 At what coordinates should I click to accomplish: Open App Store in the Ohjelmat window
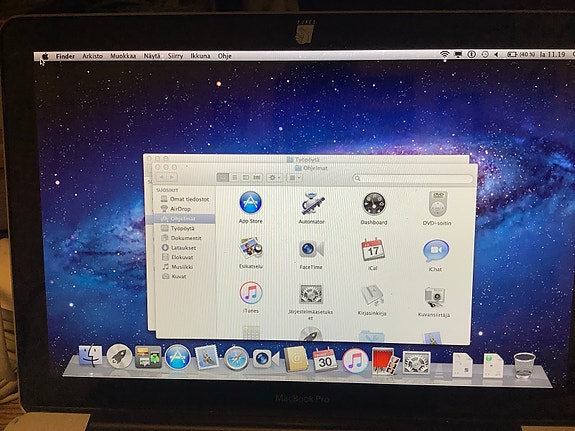point(250,202)
